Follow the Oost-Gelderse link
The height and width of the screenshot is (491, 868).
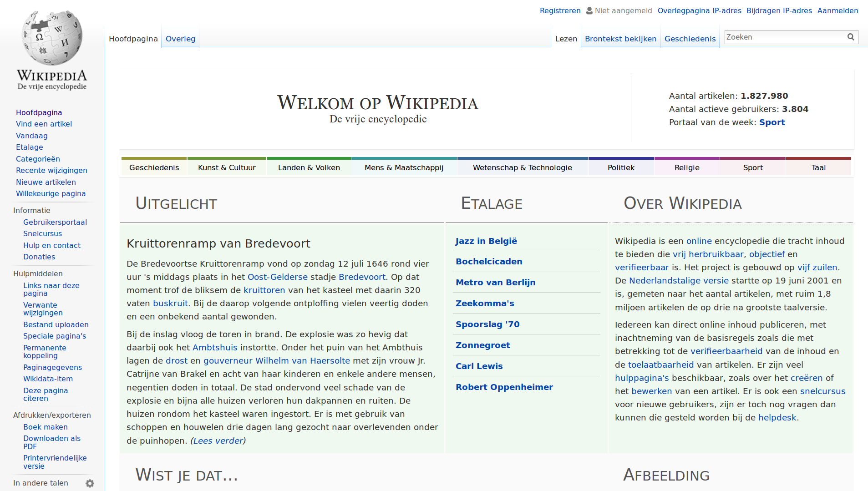pos(277,277)
